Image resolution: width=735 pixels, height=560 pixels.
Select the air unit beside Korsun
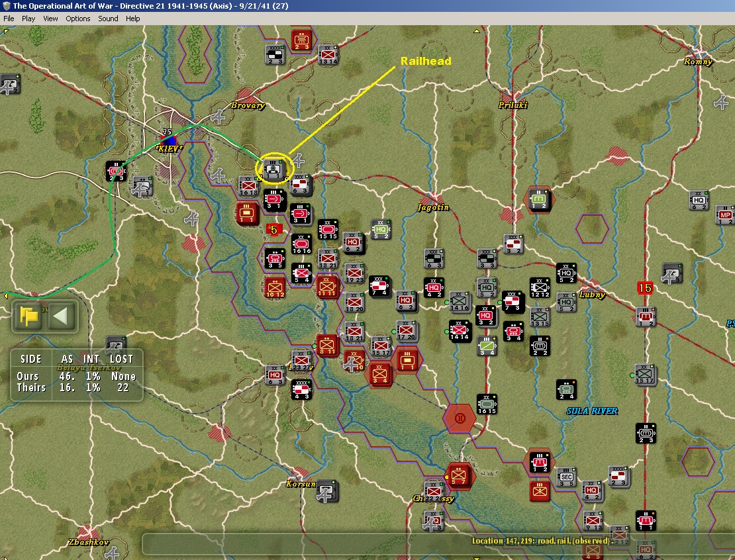click(326, 490)
